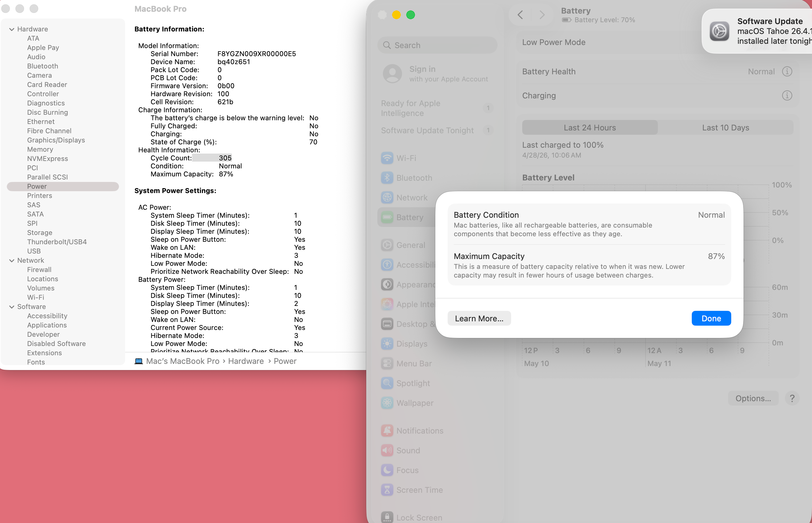Click the yellow minimize button of System Settings
Screen dimensions: 812x523
[x=396, y=14]
